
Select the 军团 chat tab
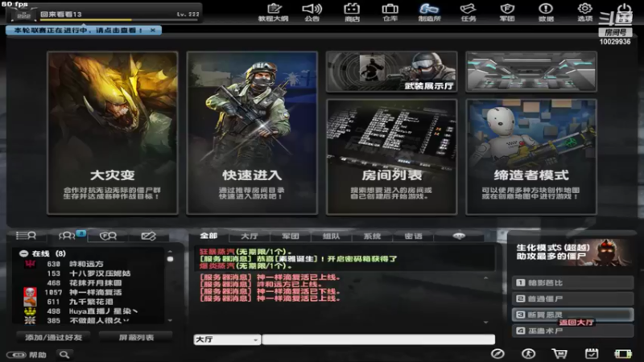click(291, 236)
